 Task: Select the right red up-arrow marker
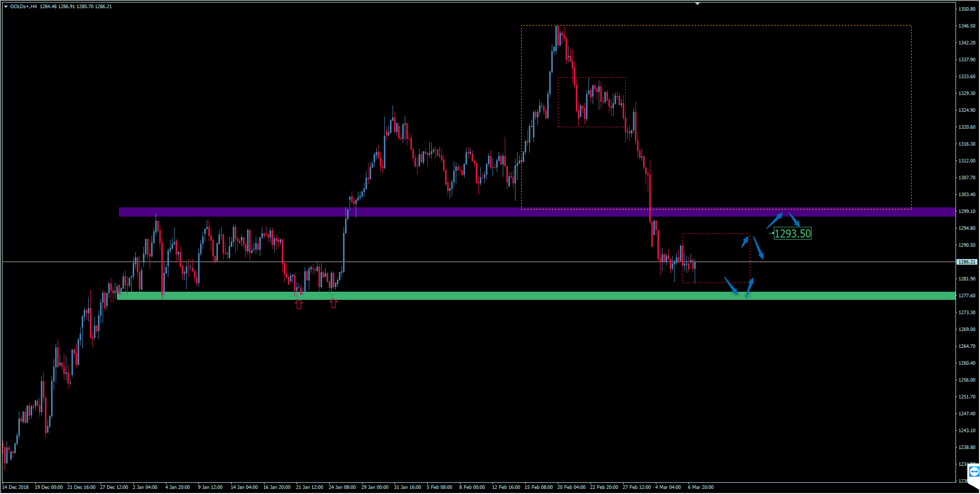(333, 303)
